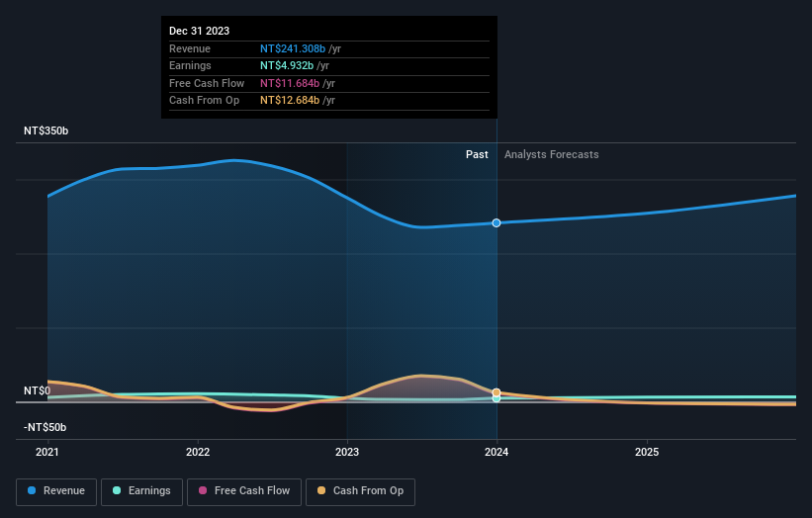Select the revenue data point at 2024
812x518 pixels.
tap(496, 223)
